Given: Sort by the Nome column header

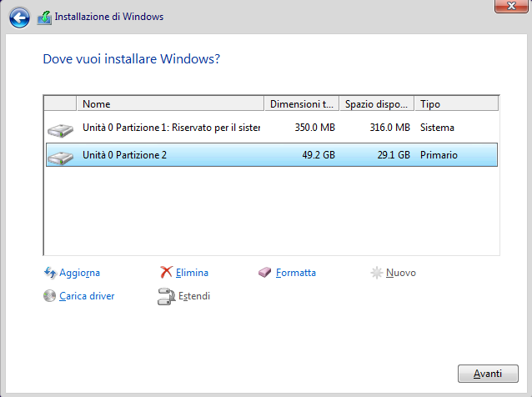Looking at the screenshot, I should coord(170,103).
